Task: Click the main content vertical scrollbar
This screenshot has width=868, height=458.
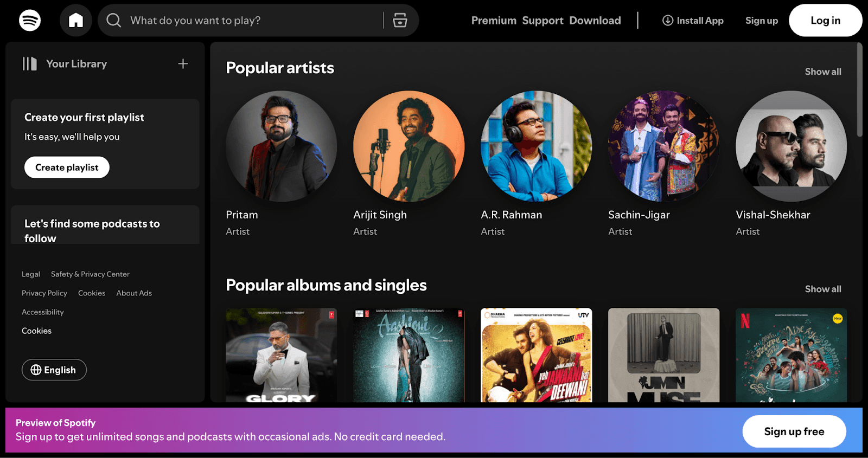Action: pyautogui.click(x=859, y=90)
